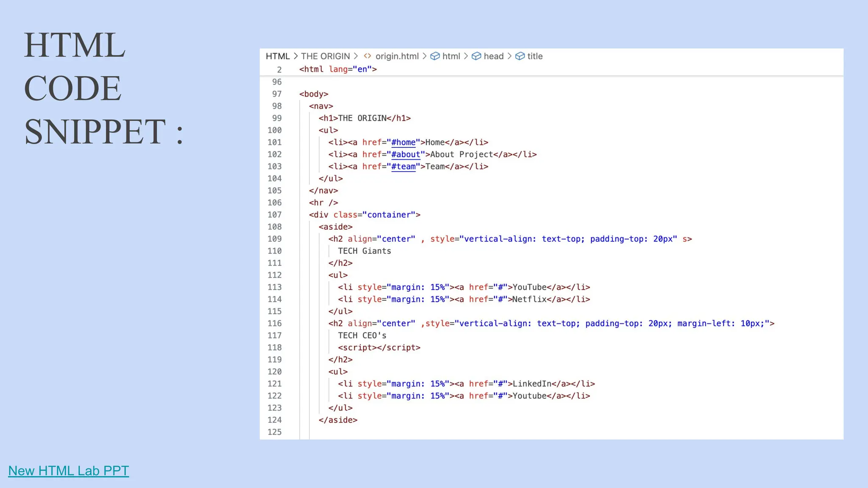Click line number 97 in gutter
The width and height of the screenshot is (868, 488).
[277, 94]
